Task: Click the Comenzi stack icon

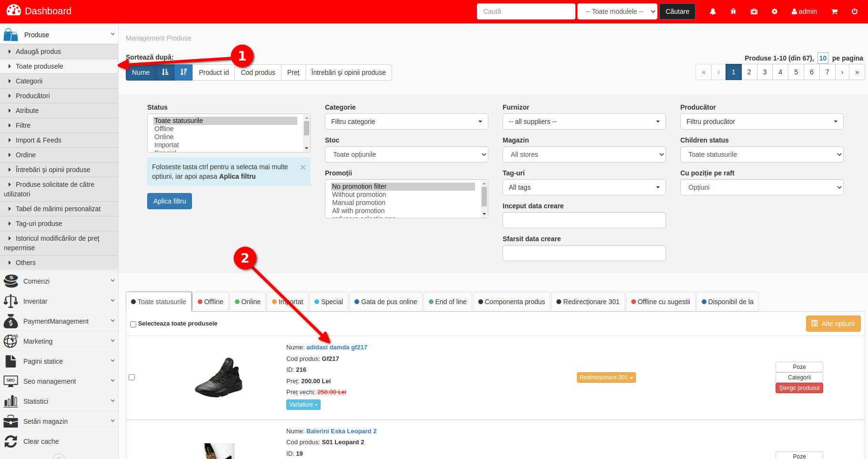Action: [10, 281]
